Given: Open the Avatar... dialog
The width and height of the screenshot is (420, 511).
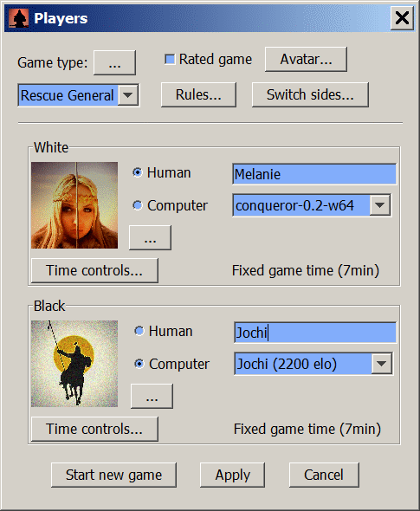Looking at the screenshot, I should 306,59.
